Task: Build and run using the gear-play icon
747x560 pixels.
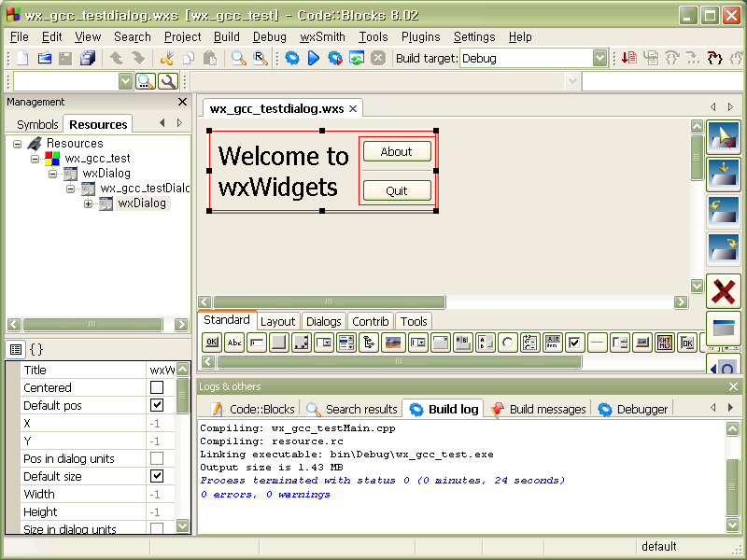Action: coord(335,59)
